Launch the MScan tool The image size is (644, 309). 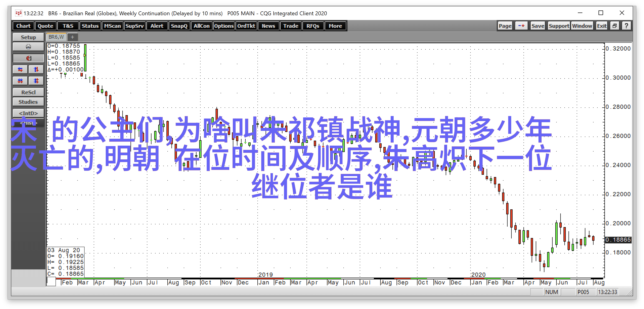pos(112,26)
